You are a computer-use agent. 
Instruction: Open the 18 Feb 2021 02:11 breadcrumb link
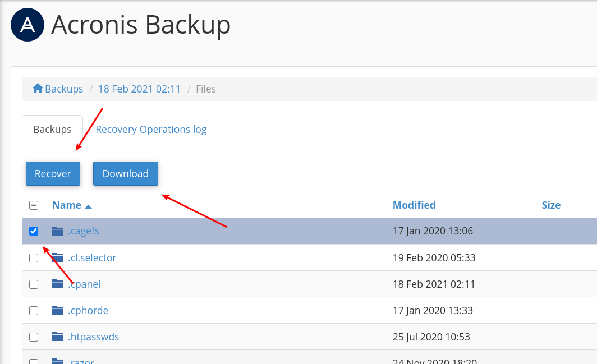pyautogui.click(x=139, y=88)
